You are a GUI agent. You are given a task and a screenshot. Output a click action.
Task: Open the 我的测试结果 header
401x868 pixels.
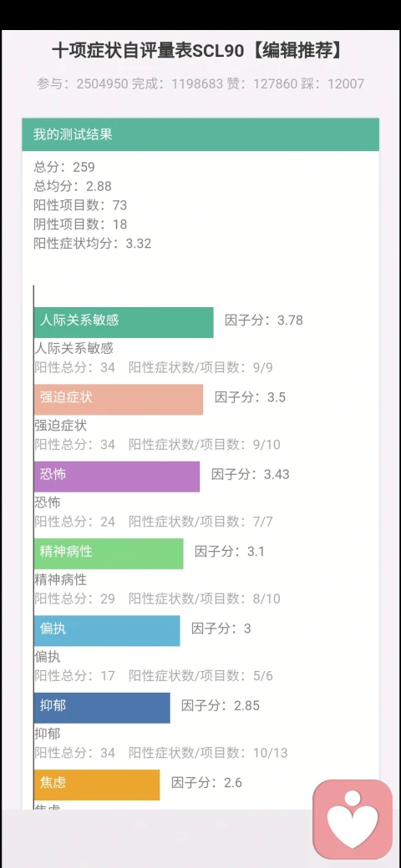point(200,134)
